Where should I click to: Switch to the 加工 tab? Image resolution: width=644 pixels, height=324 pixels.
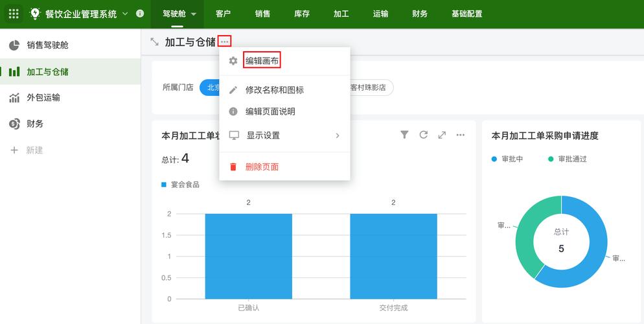pos(341,14)
